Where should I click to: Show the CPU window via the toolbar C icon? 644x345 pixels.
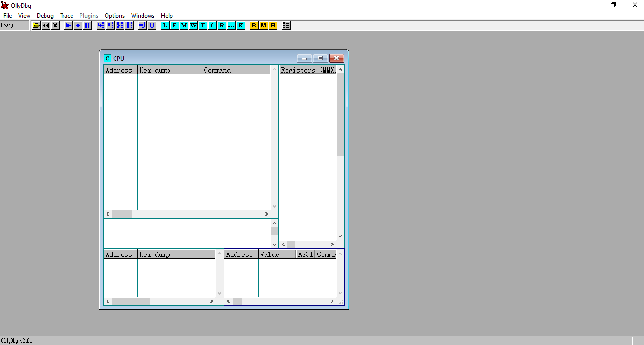213,26
